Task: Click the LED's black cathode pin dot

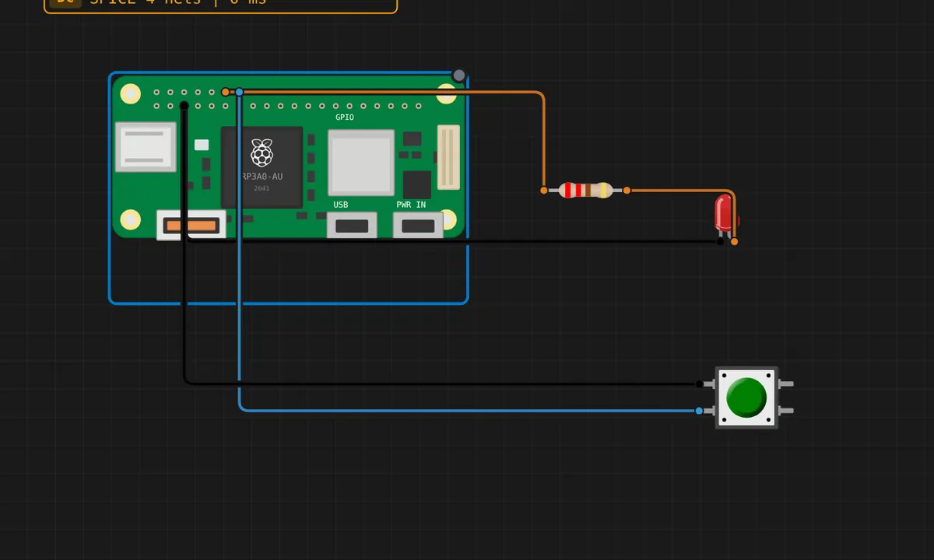Action: [720, 241]
